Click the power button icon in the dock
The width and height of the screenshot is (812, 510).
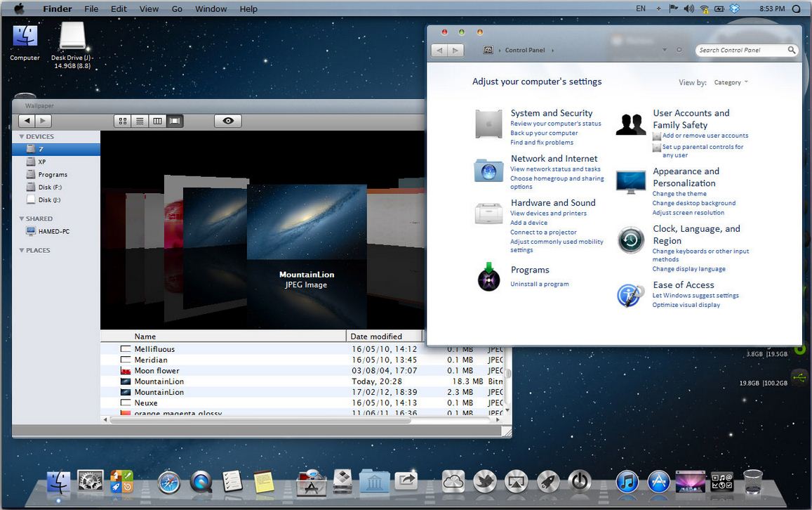pos(580,481)
